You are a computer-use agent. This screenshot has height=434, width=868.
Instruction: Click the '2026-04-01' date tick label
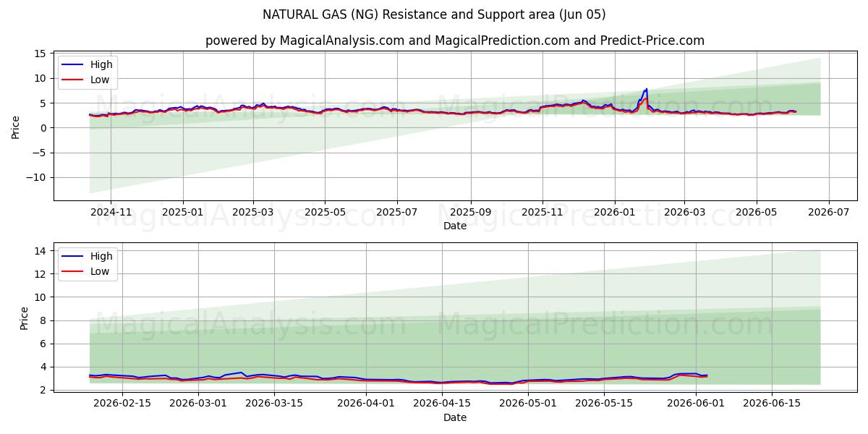pos(367,405)
